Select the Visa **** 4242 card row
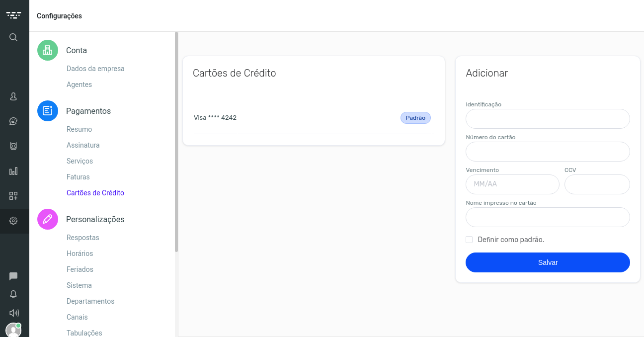This screenshot has height=337, width=644. click(x=314, y=118)
